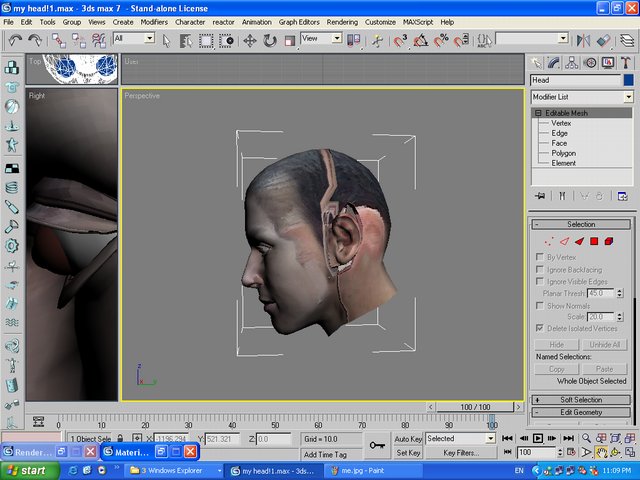Open the Rendering menu
640x480 pixels.
tap(340, 21)
